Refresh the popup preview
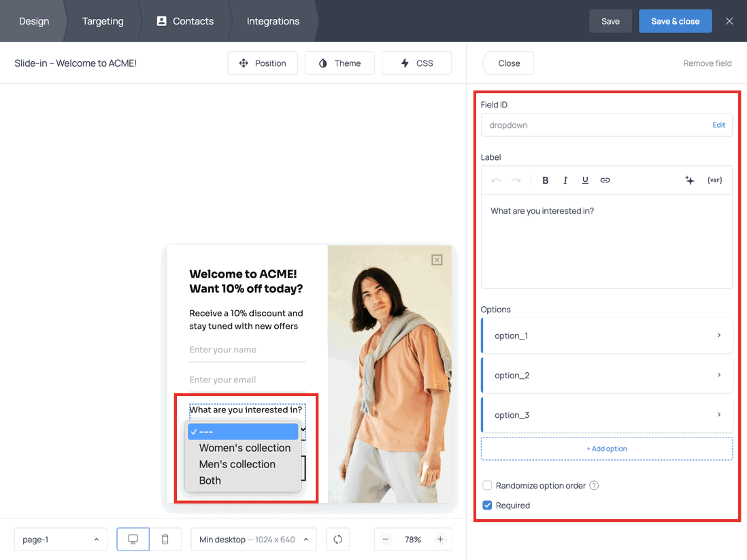Screen dimensions: 747x560 [x=337, y=539]
